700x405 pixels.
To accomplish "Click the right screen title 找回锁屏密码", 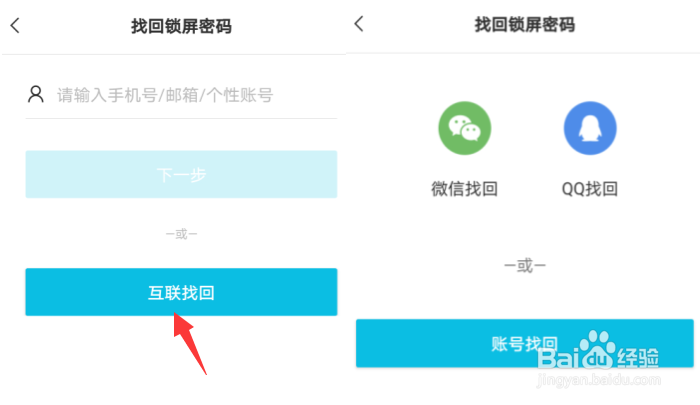I will (x=525, y=25).
